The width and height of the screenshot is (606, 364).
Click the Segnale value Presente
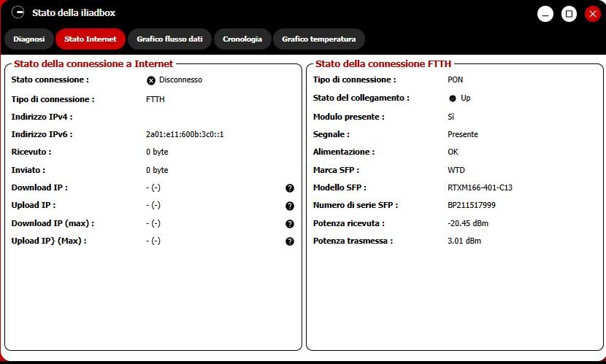[x=463, y=134]
